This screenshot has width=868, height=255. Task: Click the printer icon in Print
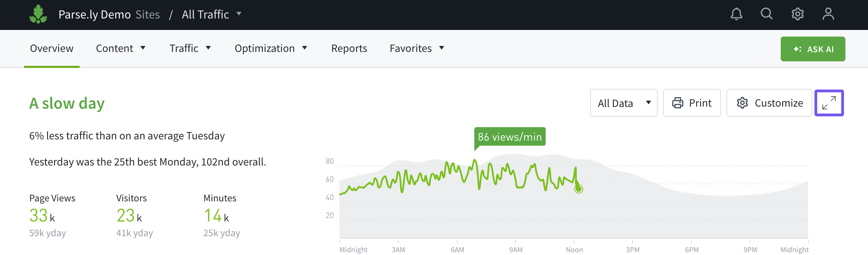coord(677,103)
